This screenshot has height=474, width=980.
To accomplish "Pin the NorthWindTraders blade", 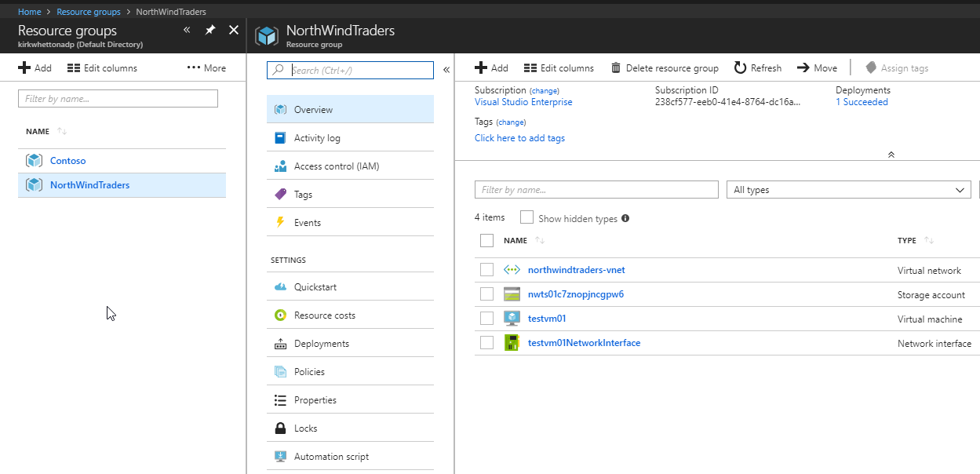I will click(x=210, y=29).
